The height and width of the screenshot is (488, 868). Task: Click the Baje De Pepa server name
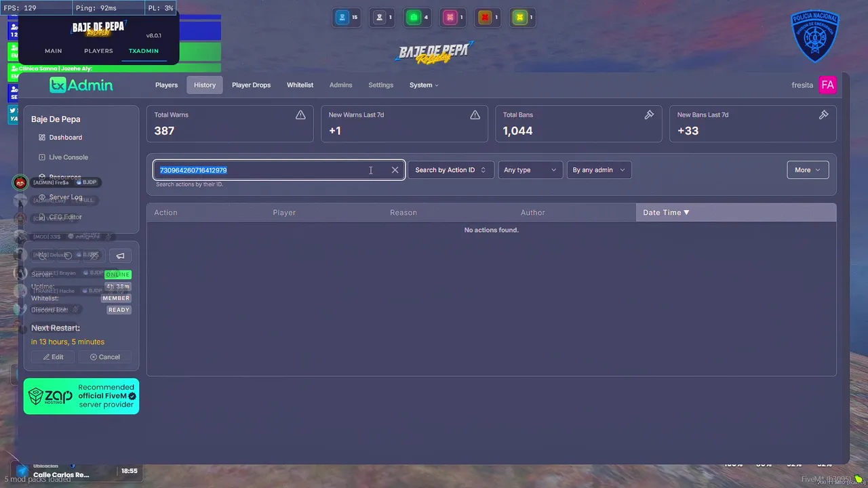point(56,119)
